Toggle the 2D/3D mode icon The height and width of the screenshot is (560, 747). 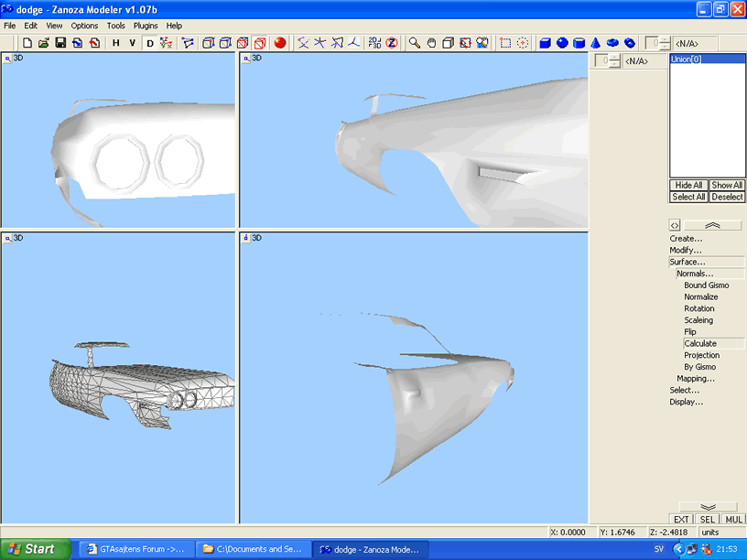(x=374, y=43)
